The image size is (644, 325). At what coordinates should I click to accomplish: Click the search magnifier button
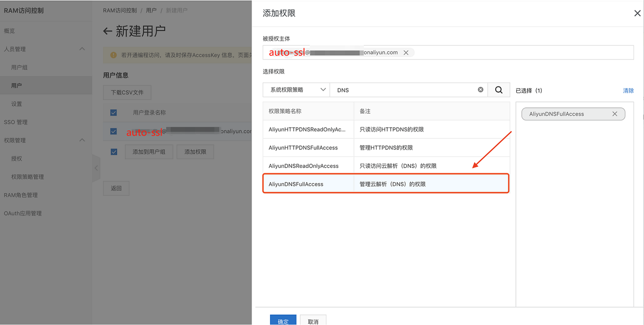point(499,90)
